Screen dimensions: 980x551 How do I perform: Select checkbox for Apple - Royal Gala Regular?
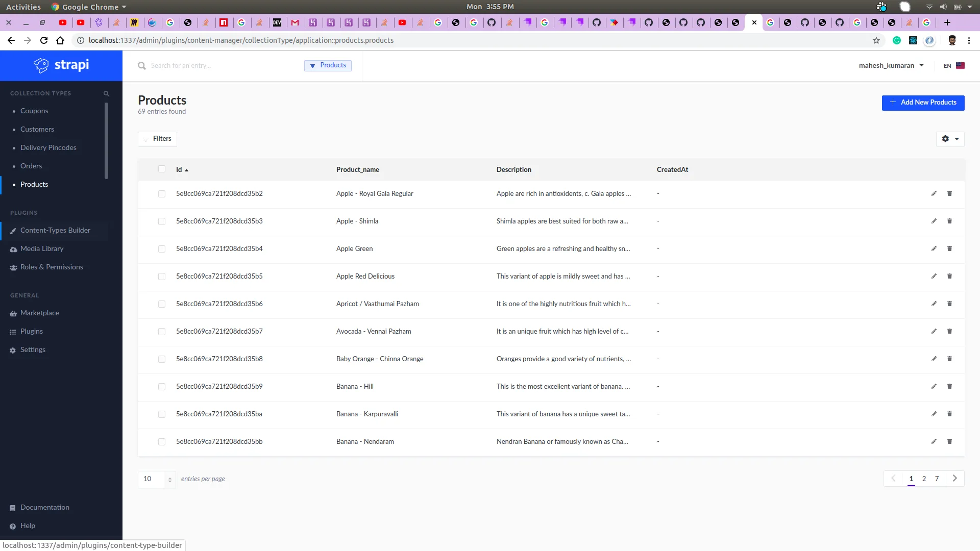[x=162, y=194]
